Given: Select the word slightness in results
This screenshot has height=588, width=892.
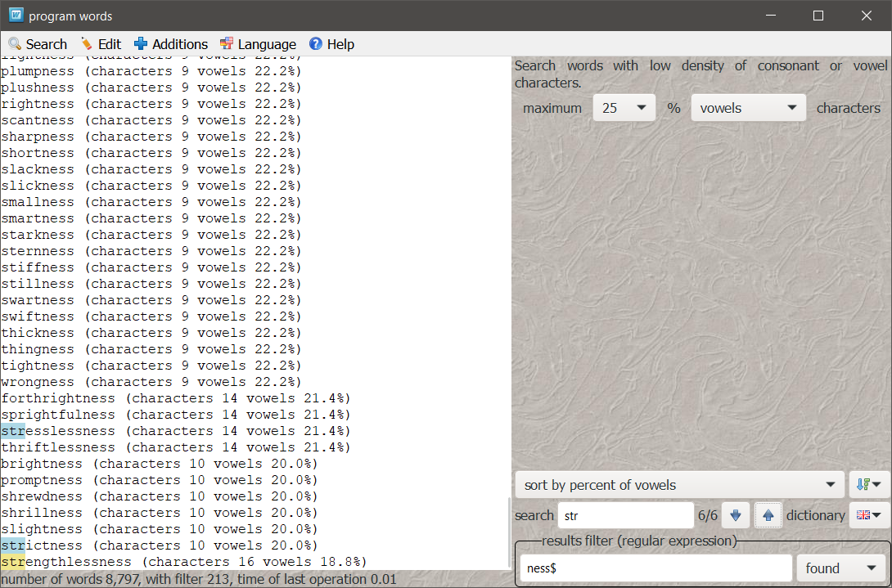Looking at the screenshot, I should coord(42,529).
